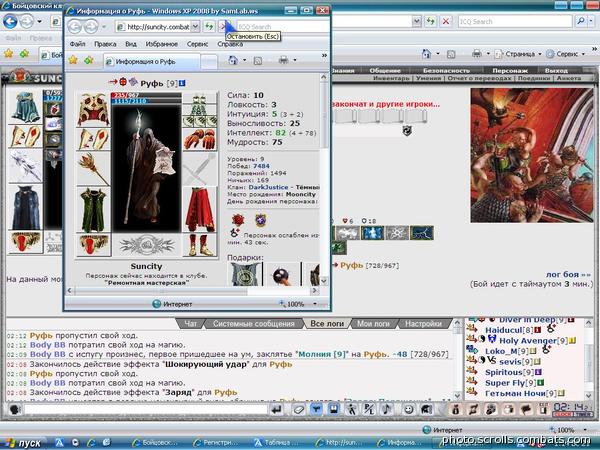Click the info window vertical scroll down arrow
Viewport: 600px width, 450px height.
pos(324,281)
